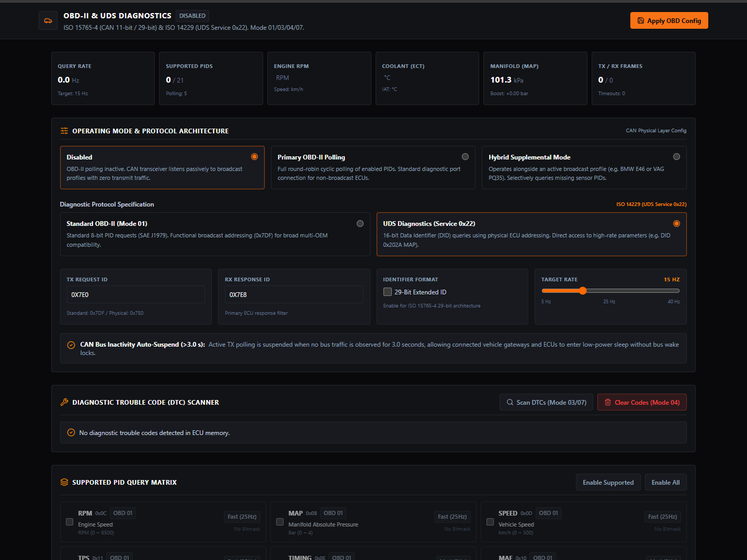
Task: Enable the 29-Bit Extended ID checkbox
Action: 388,292
